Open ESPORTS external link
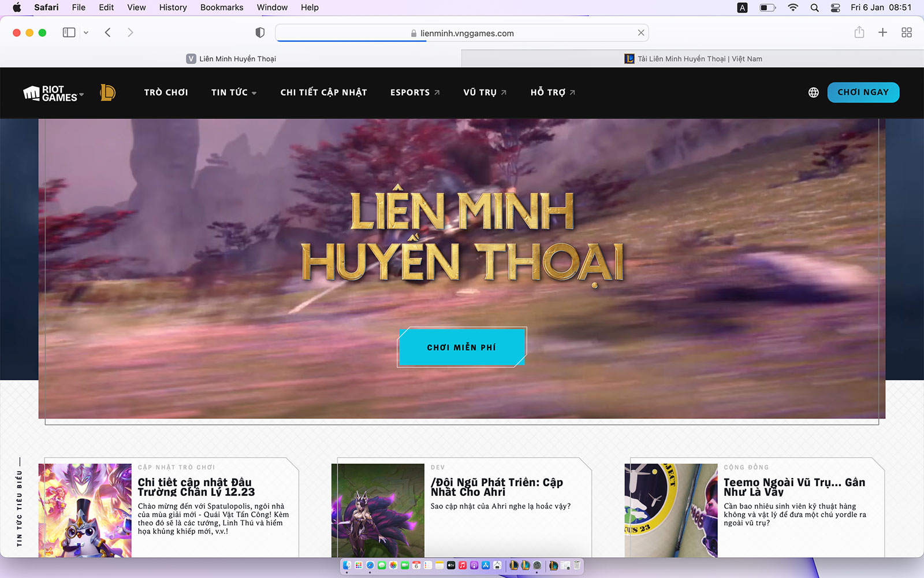This screenshot has height=578, width=924. 415,92
